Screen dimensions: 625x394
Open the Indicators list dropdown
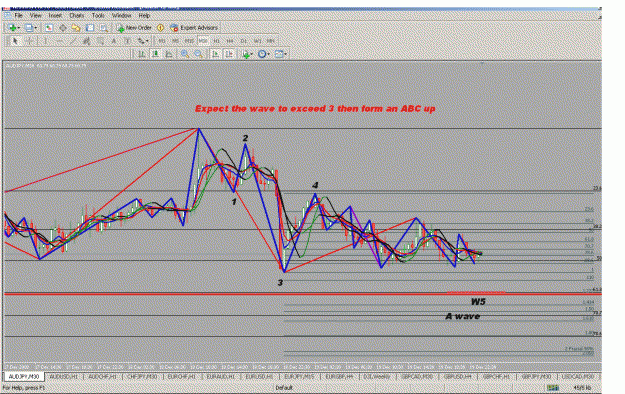(x=247, y=54)
